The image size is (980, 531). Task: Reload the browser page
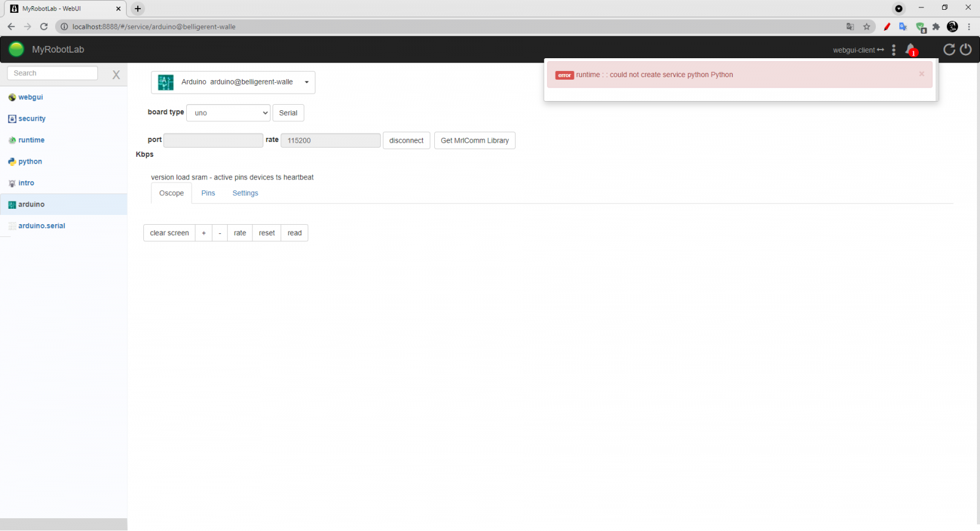[x=43, y=26]
